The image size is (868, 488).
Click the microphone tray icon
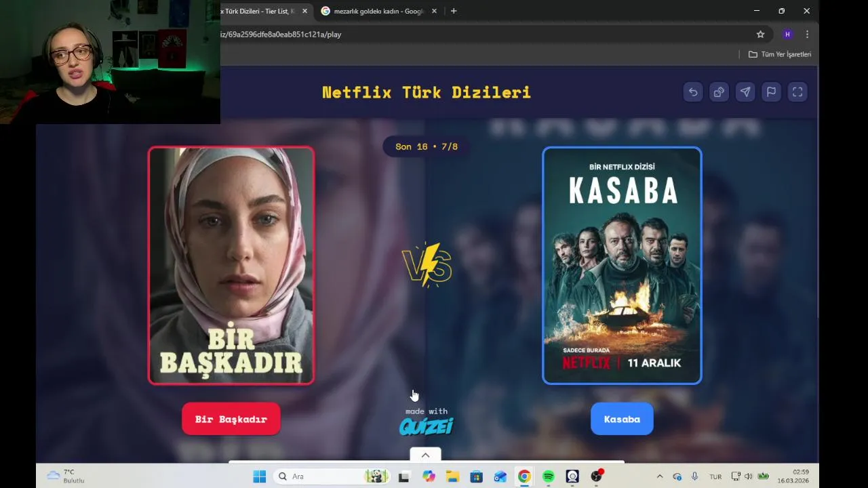(694, 476)
